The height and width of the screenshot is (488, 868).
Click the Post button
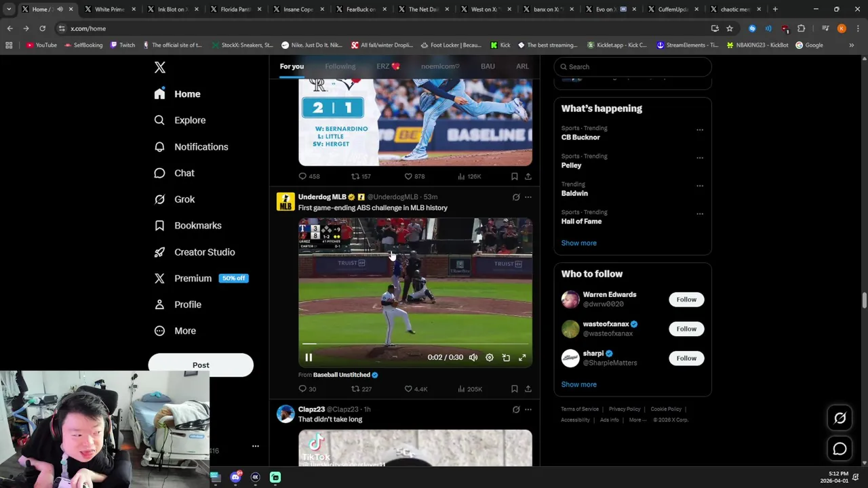[x=201, y=365]
